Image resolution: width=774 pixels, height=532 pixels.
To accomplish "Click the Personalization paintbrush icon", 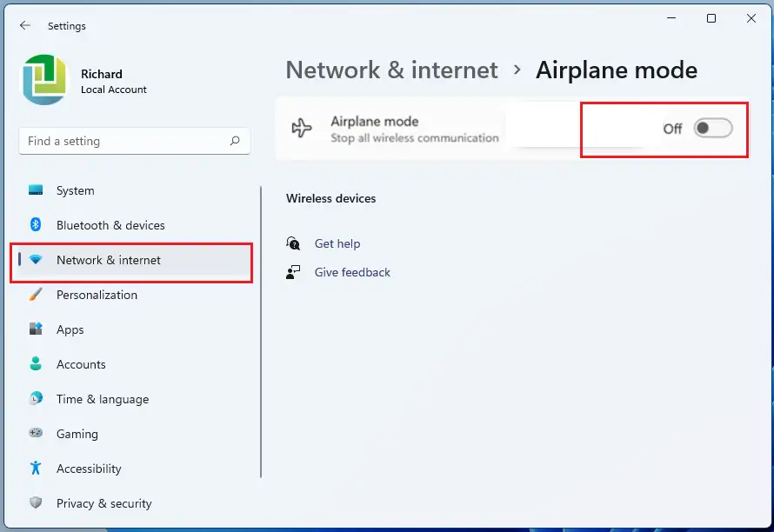I will click(x=36, y=294).
